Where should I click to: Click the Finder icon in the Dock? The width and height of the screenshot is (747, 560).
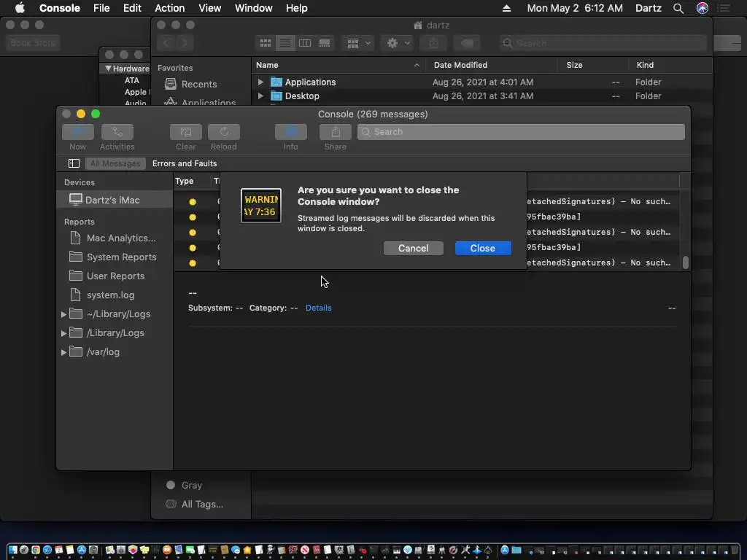point(12,550)
